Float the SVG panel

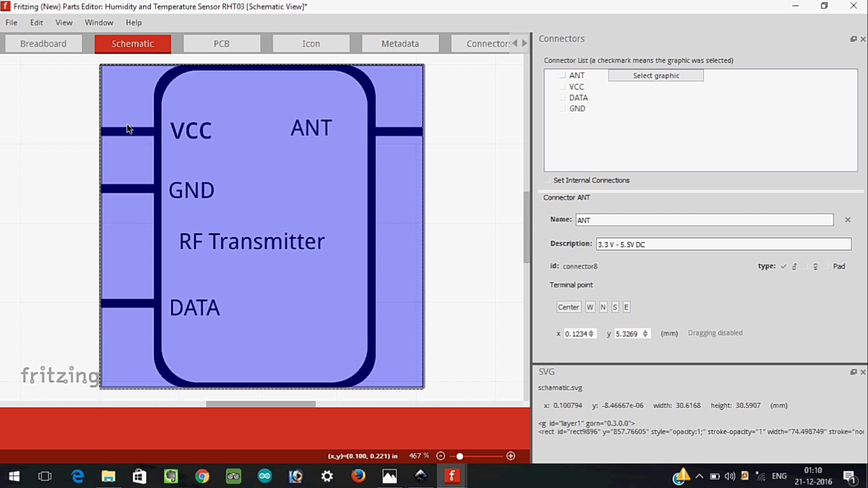click(853, 372)
